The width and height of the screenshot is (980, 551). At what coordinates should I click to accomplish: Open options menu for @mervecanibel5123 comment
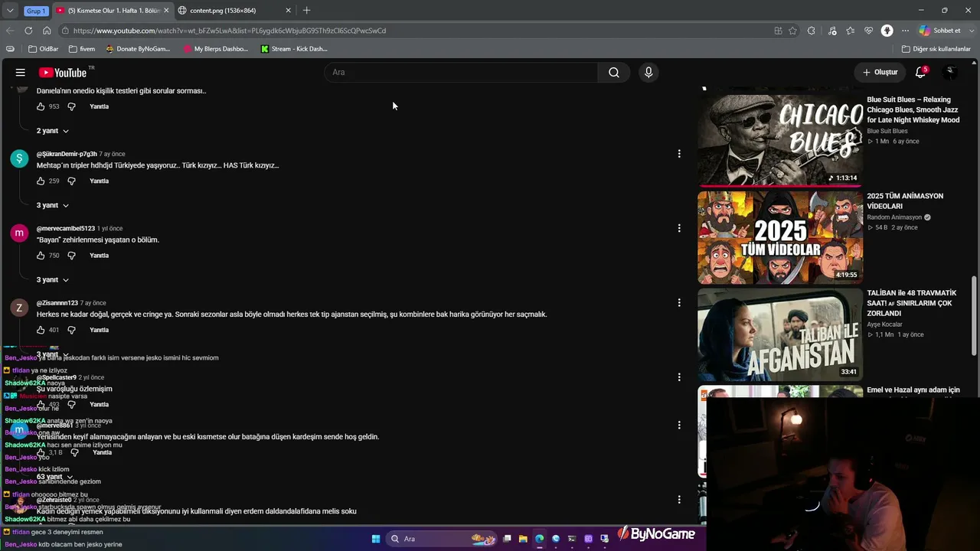point(679,228)
